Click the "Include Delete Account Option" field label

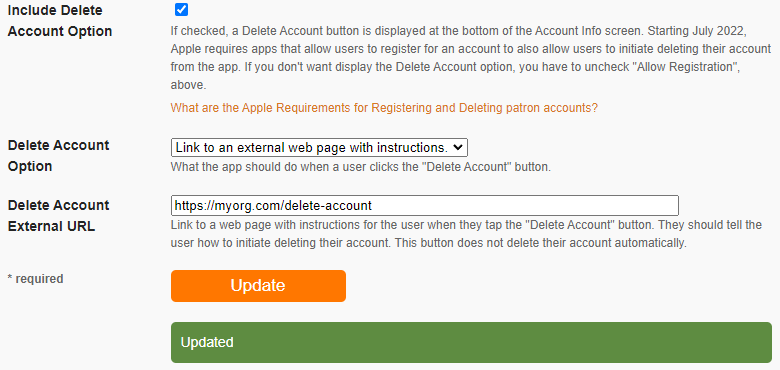tap(60, 20)
